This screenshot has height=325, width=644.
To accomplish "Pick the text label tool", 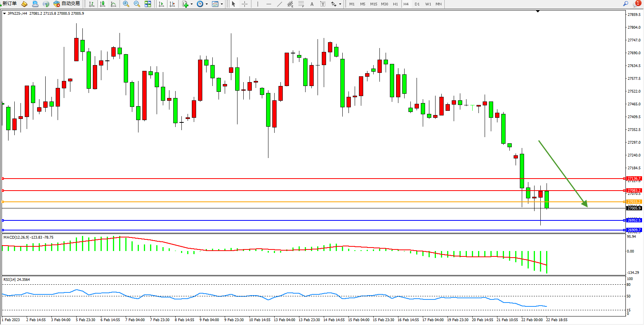I will point(312,4).
